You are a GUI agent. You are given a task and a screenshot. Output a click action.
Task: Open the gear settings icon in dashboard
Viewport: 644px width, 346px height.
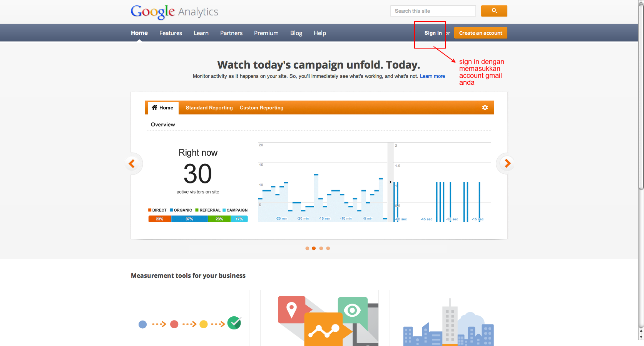[485, 107]
